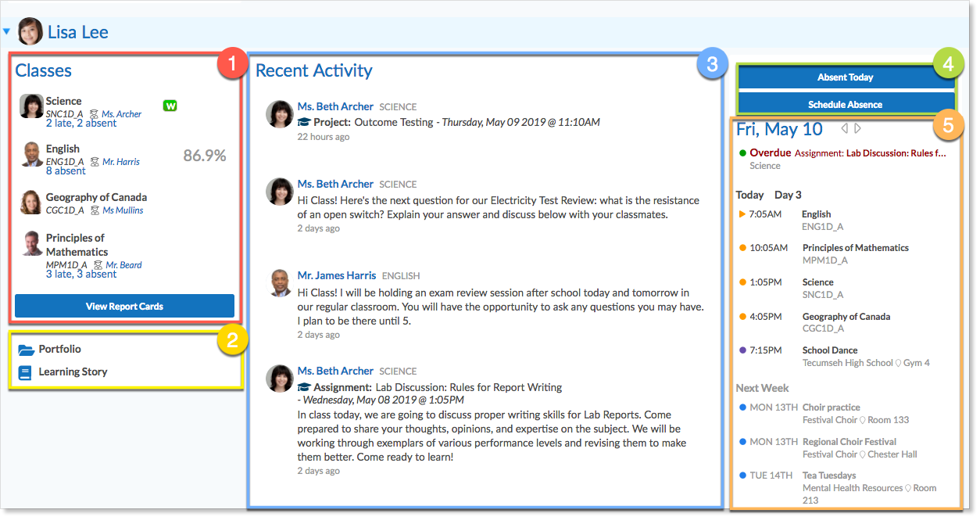Open the Learning Story book icon
This screenshot has width=980, height=517.
click(x=26, y=372)
